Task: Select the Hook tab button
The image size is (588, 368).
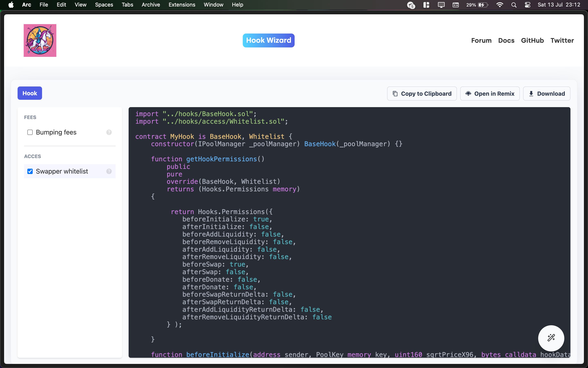Action: pos(30,93)
